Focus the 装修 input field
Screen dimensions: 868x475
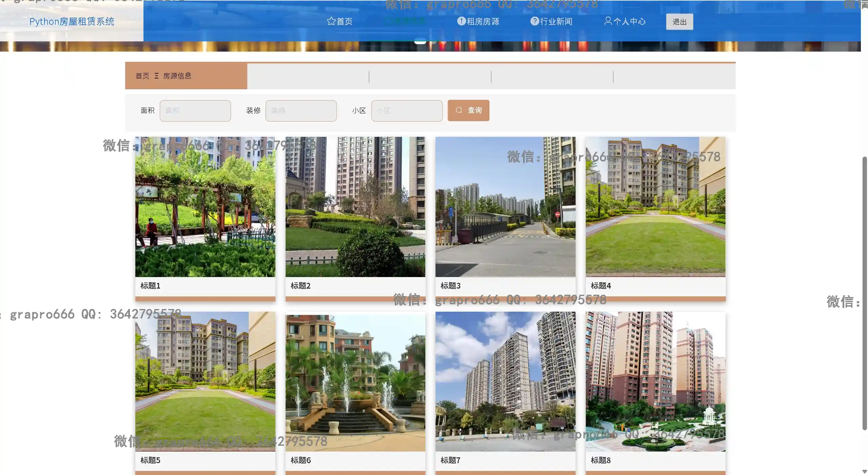point(301,110)
